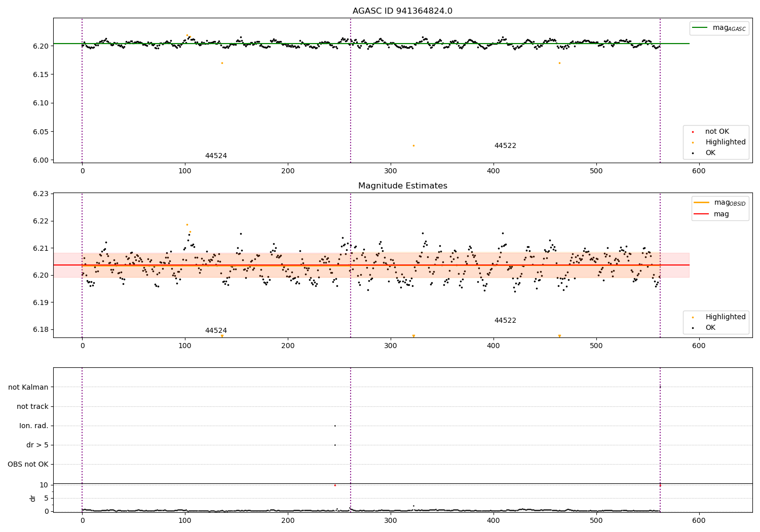Screen dimensions: 760x532
Task: Click the 6.00 y-axis tick label
Action: (x=41, y=161)
